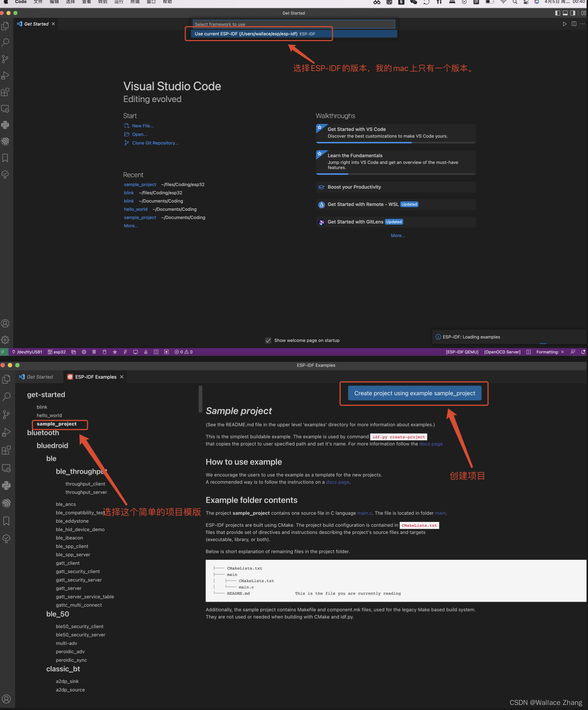Open ESP-IDF Explorer icon in Get Started window
This screenshot has height=710, width=588.
(5, 141)
